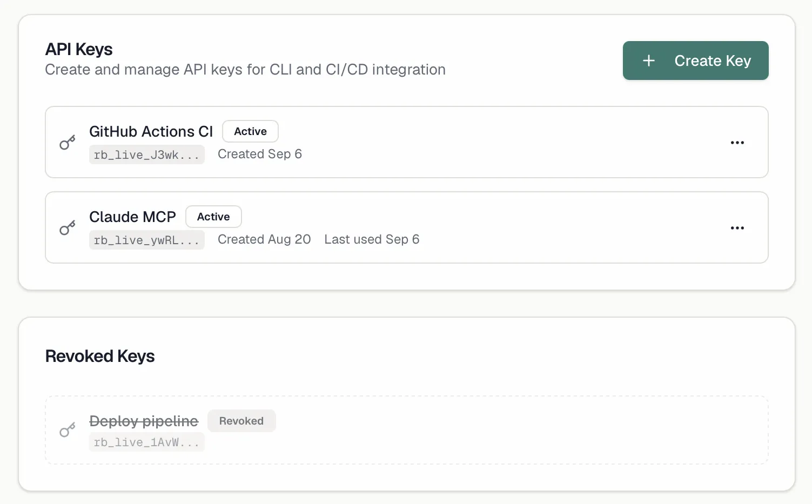Click the Create and manage API keys description
This screenshot has height=504, width=812.
click(x=245, y=70)
